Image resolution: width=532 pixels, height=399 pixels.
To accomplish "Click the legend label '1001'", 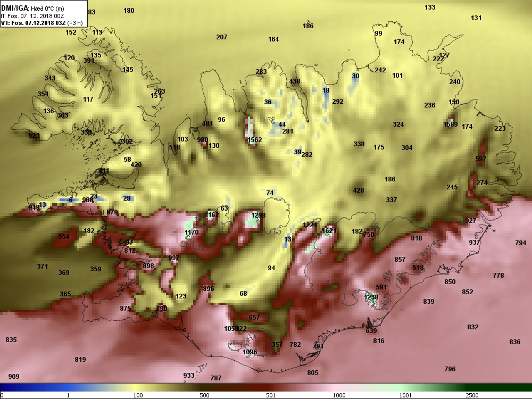I will pos(405,395).
